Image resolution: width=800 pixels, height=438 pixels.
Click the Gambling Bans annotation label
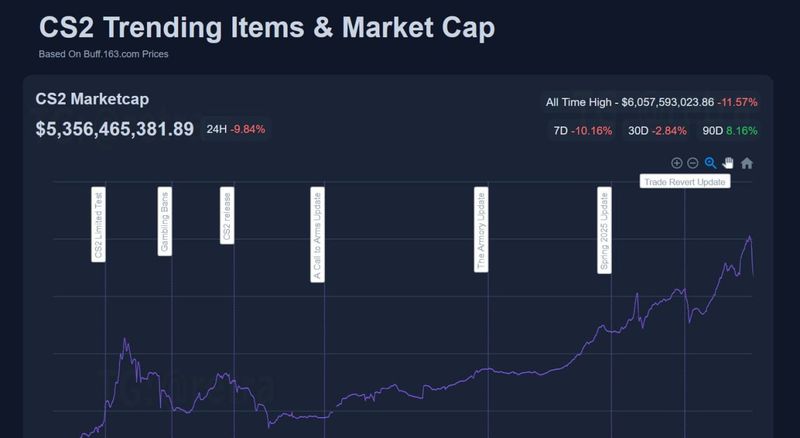(165, 220)
